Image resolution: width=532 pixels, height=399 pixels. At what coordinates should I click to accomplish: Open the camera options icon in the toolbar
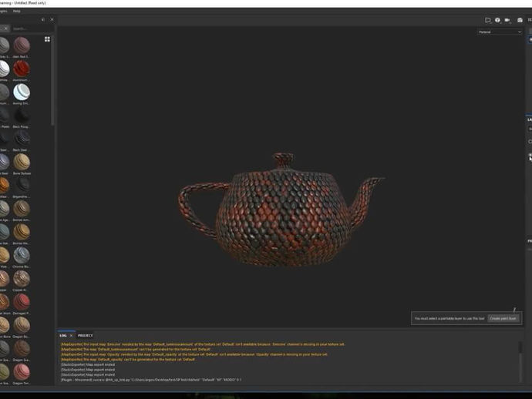point(507,20)
